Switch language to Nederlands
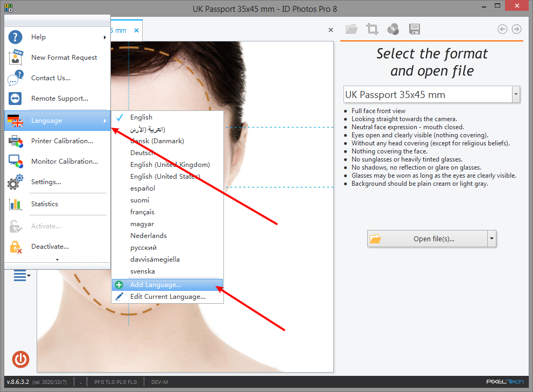This screenshot has width=533, height=392. pos(167,236)
